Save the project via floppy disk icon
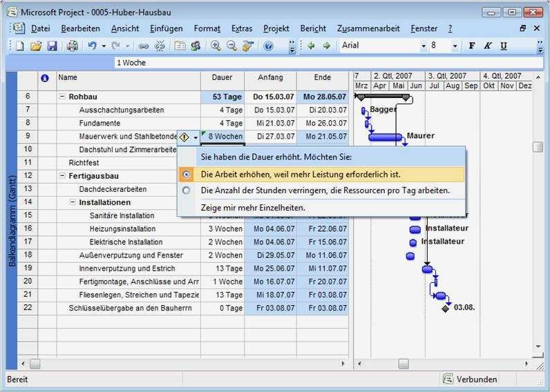 point(52,46)
